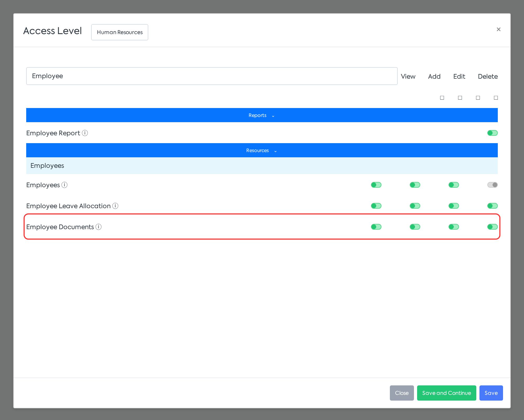
Task: Click the Human Resources role button
Action: [x=120, y=32]
